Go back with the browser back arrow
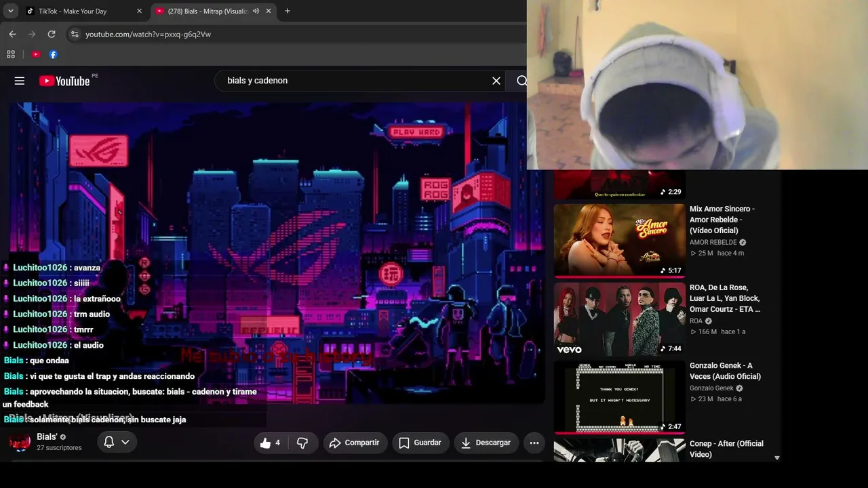The height and width of the screenshot is (488, 868). click(12, 34)
